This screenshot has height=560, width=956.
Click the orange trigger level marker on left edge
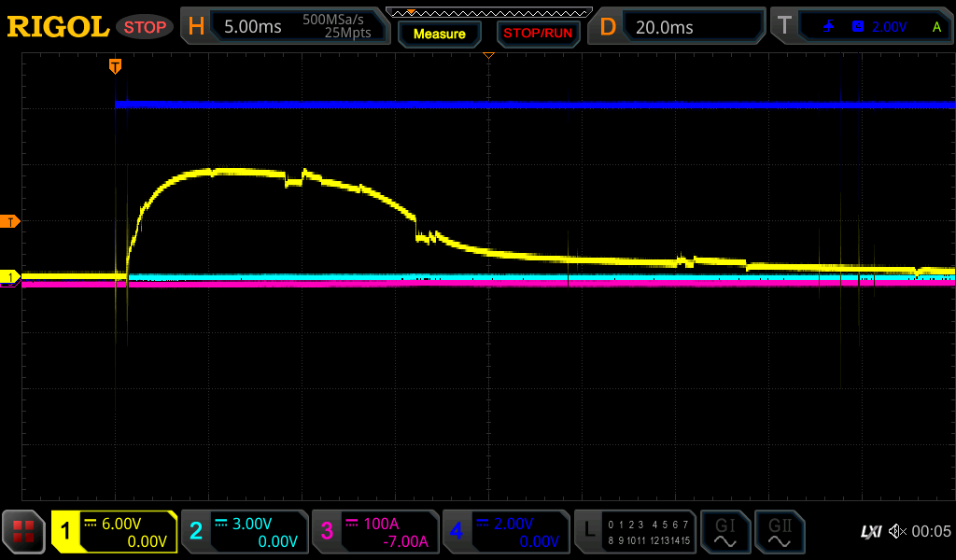click(x=10, y=221)
